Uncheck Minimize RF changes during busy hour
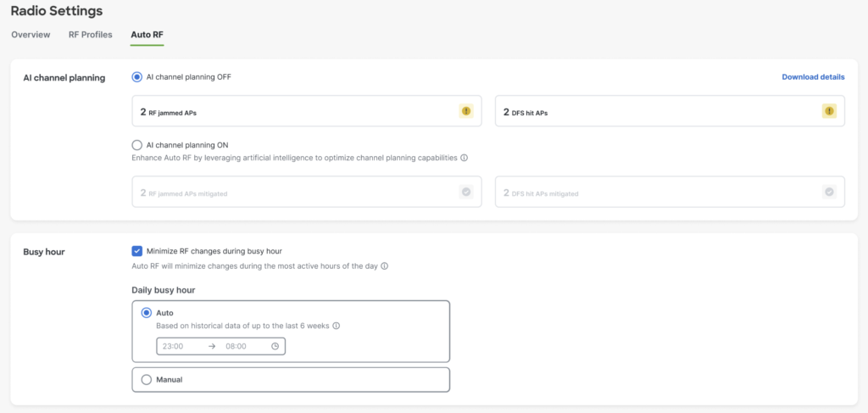The image size is (868, 413). click(137, 251)
